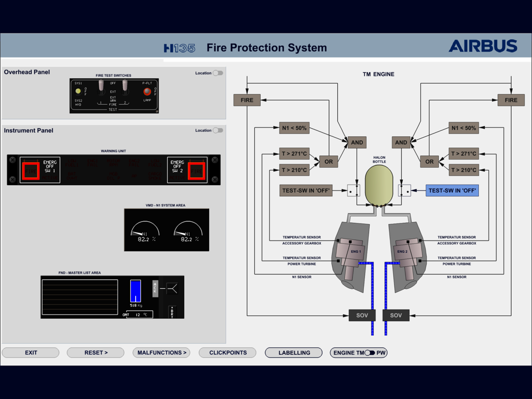The image size is (532, 399).
Task: Click the Halon bottle
Action: pyautogui.click(x=379, y=185)
